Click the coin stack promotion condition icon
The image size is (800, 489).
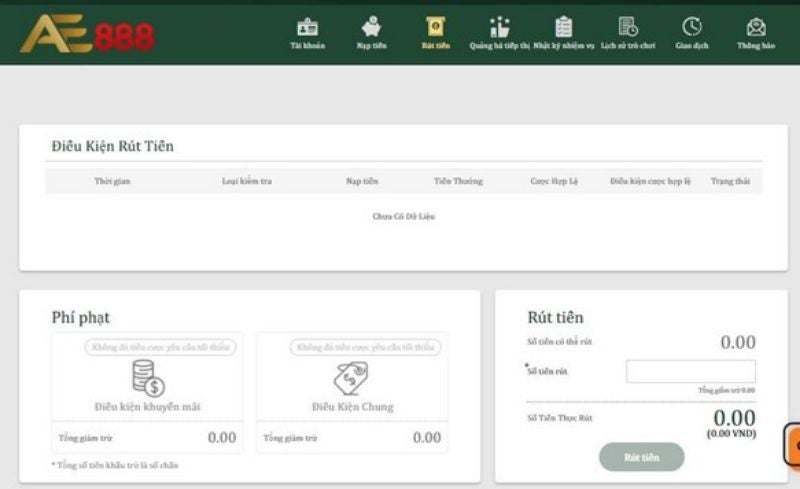pyautogui.click(x=148, y=377)
